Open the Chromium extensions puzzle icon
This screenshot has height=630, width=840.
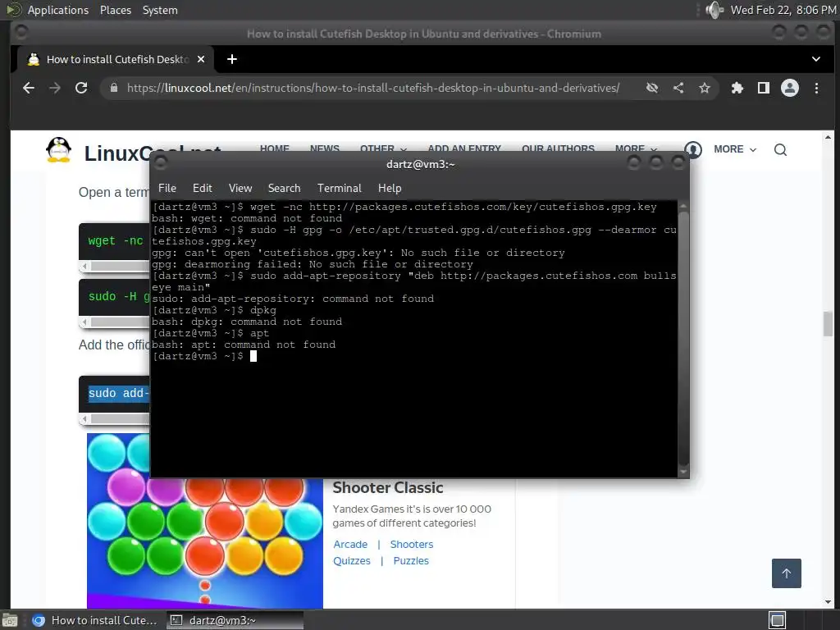737,88
